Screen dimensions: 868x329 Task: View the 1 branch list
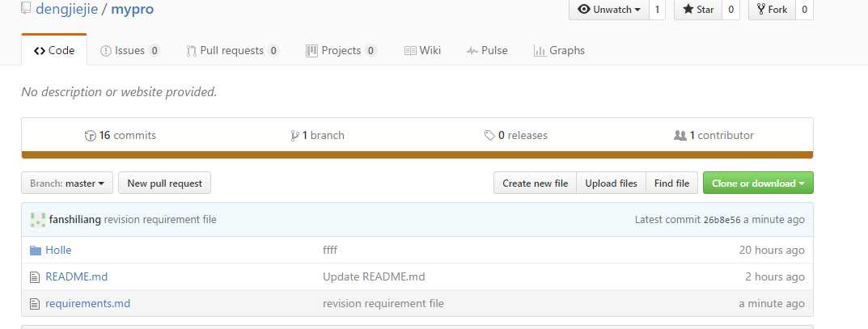tap(318, 136)
